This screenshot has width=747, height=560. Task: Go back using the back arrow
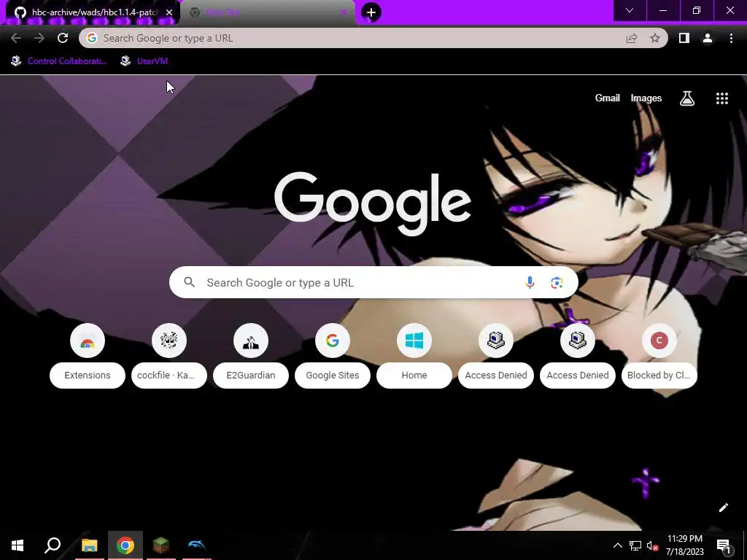click(16, 38)
